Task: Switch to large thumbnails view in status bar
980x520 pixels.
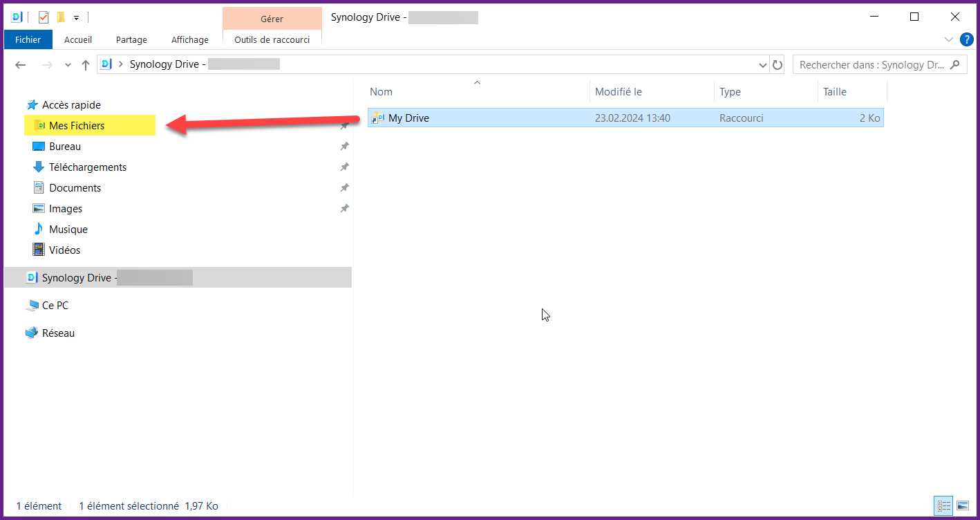Action: click(x=962, y=506)
